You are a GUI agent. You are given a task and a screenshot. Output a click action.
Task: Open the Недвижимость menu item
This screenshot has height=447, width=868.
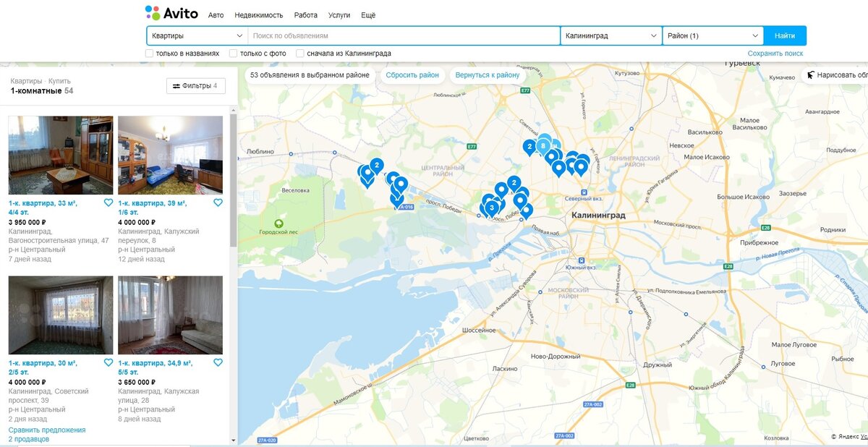tap(259, 15)
